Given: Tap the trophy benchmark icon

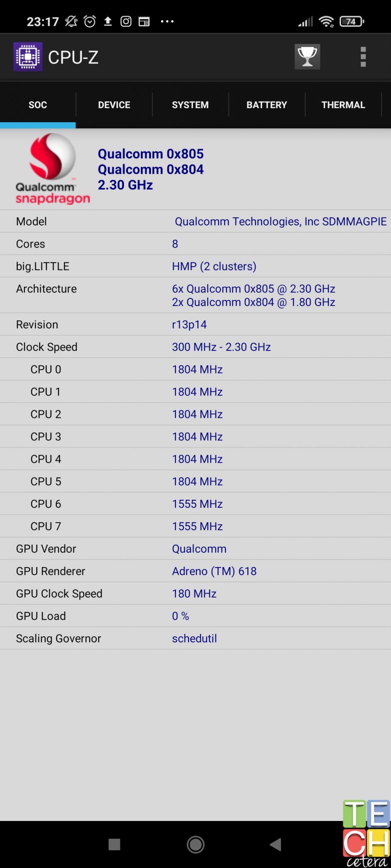Looking at the screenshot, I should 307,57.
